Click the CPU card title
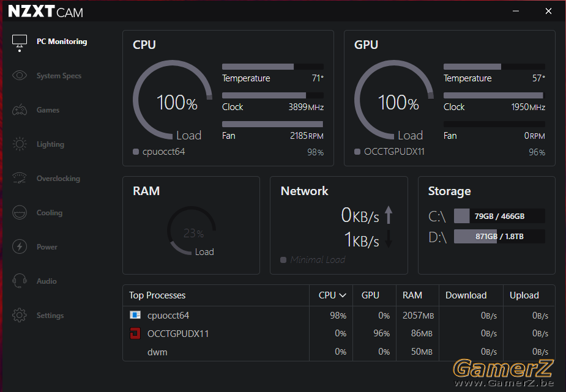This screenshot has height=392, width=566. (144, 45)
